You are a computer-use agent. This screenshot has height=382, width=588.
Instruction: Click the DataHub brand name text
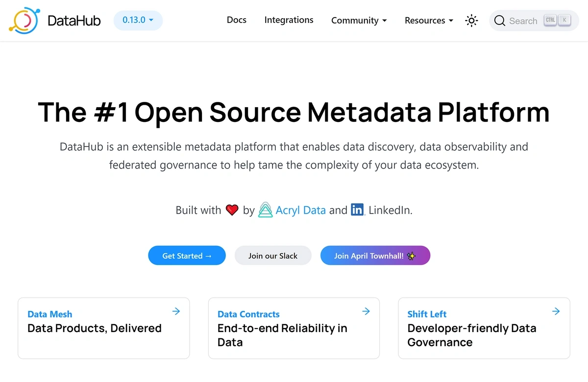point(74,21)
